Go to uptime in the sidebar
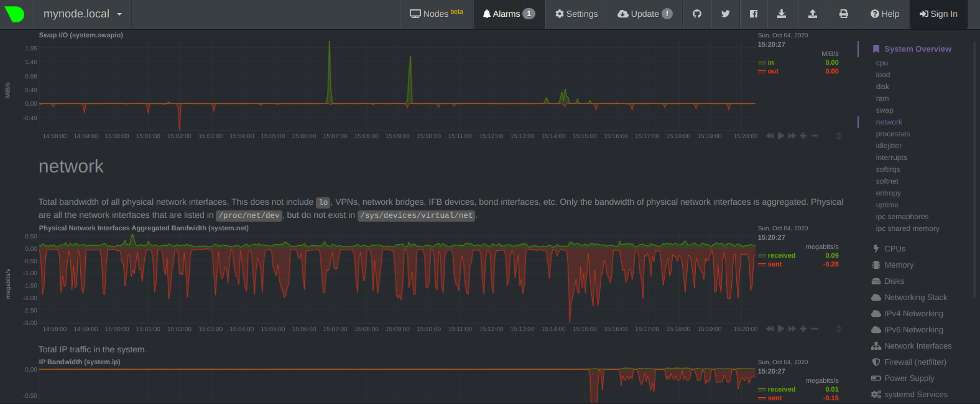This screenshot has height=404, width=980. (887, 205)
